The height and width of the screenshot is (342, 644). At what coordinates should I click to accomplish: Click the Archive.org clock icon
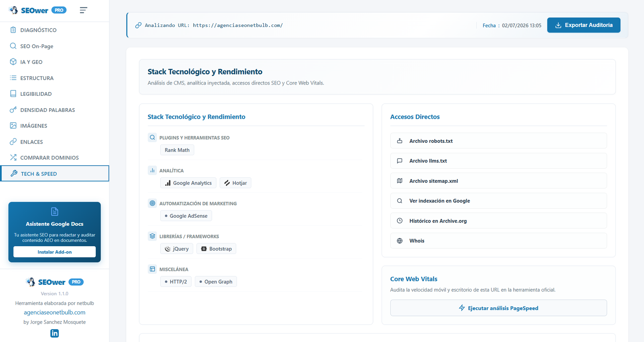coord(400,221)
